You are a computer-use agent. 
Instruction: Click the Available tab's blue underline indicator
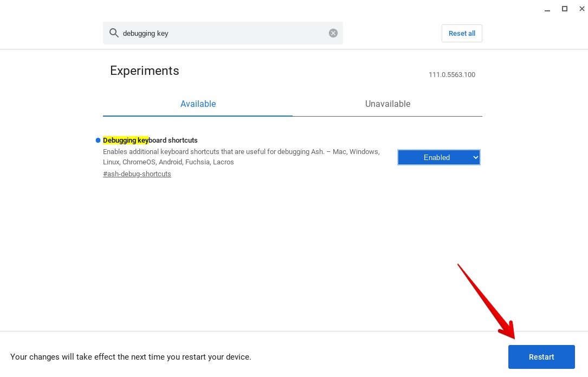click(198, 114)
